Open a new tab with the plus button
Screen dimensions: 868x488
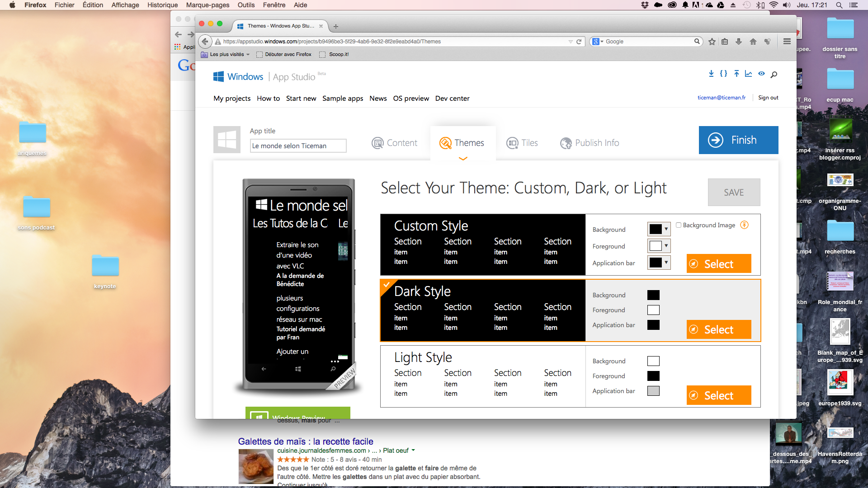click(336, 26)
